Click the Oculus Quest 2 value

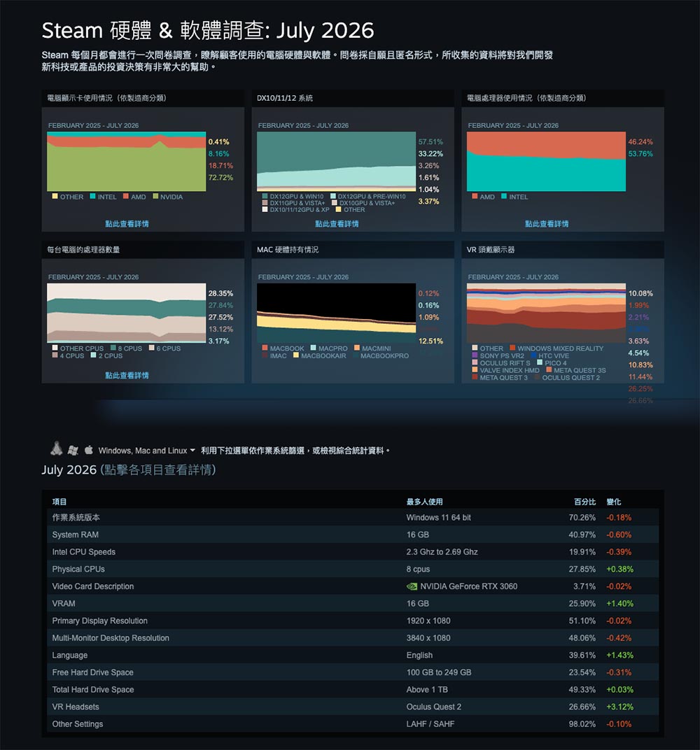(x=434, y=707)
